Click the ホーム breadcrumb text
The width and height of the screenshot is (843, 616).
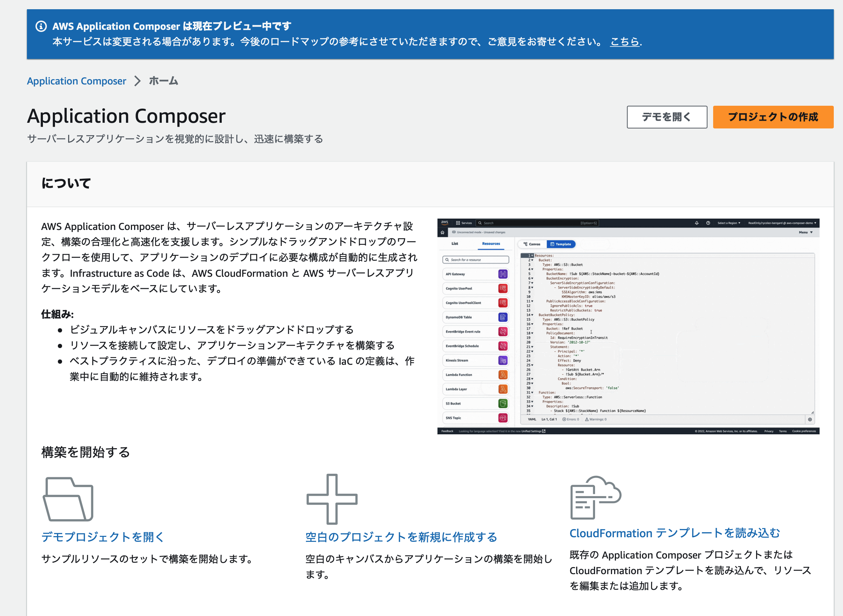[x=164, y=81]
